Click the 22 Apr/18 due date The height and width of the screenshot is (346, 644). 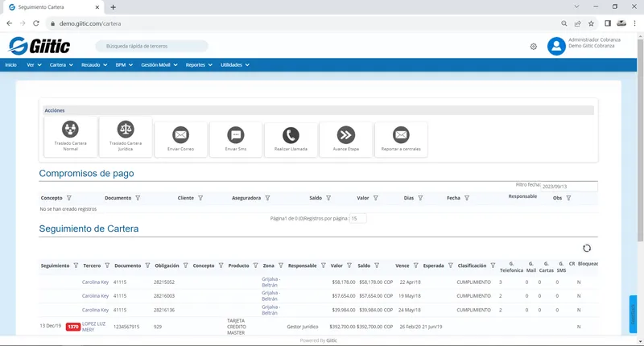tap(411, 282)
